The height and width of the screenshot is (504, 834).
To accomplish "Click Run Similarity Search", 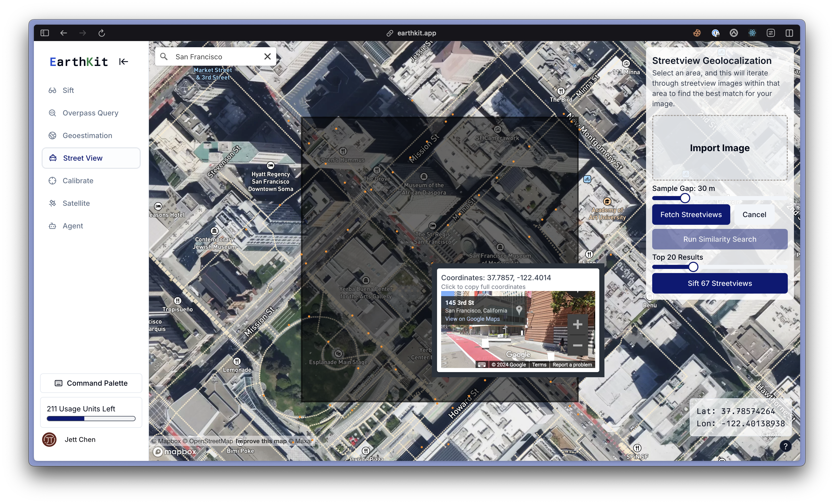I will click(x=720, y=239).
